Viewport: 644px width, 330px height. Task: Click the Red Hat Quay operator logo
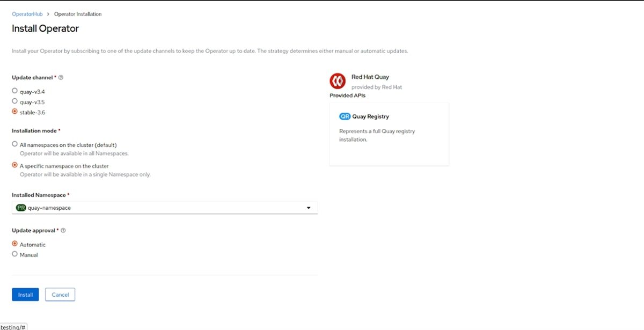point(337,80)
